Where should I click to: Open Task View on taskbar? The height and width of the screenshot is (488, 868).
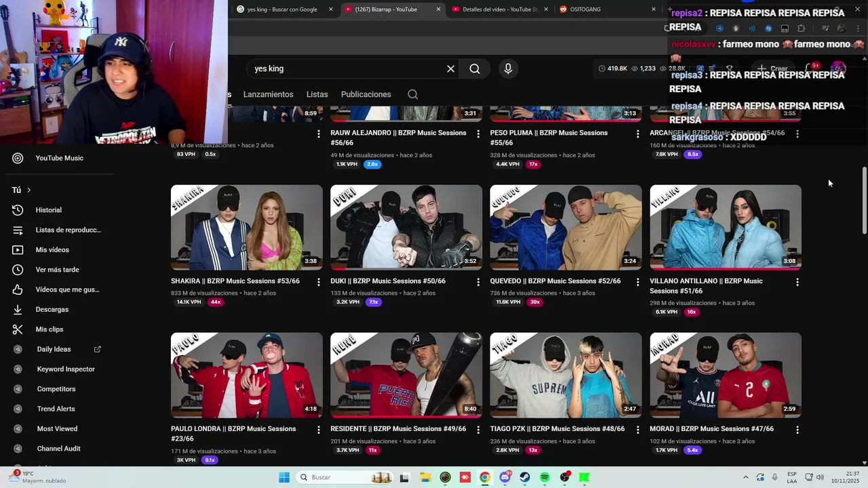pyautogui.click(x=404, y=477)
